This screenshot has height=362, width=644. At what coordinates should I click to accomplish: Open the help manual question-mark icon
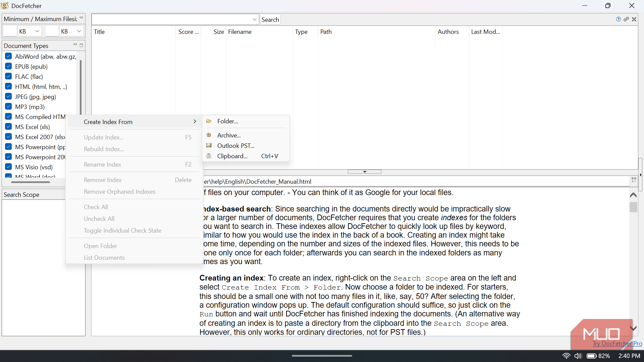pos(618,19)
